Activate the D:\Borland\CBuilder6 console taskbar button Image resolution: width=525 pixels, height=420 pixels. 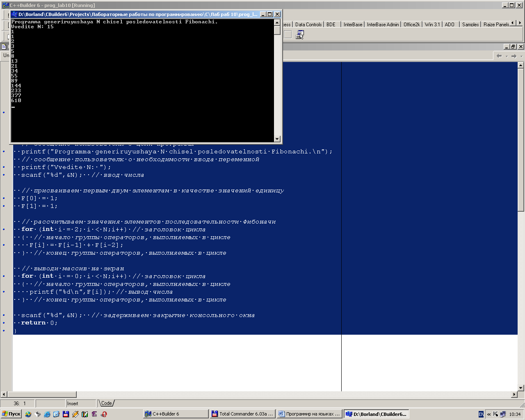[x=376, y=414]
